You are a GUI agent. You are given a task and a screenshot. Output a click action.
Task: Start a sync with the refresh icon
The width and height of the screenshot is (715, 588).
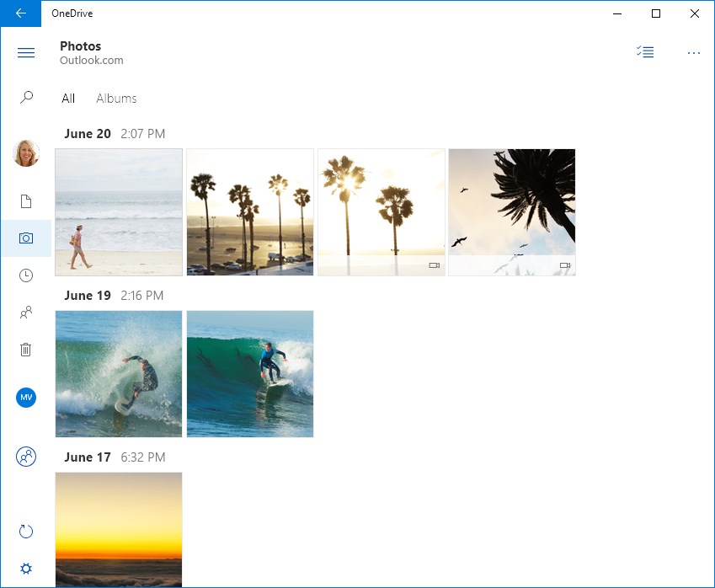click(x=25, y=531)
